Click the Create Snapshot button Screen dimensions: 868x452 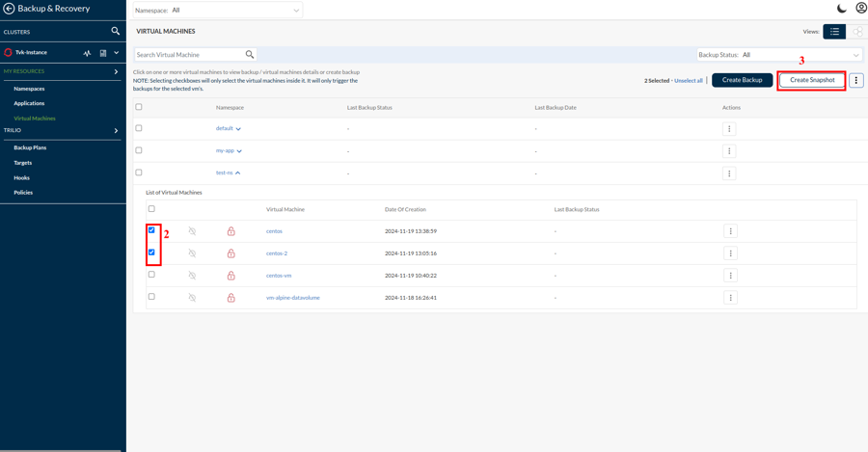point(812,80)
